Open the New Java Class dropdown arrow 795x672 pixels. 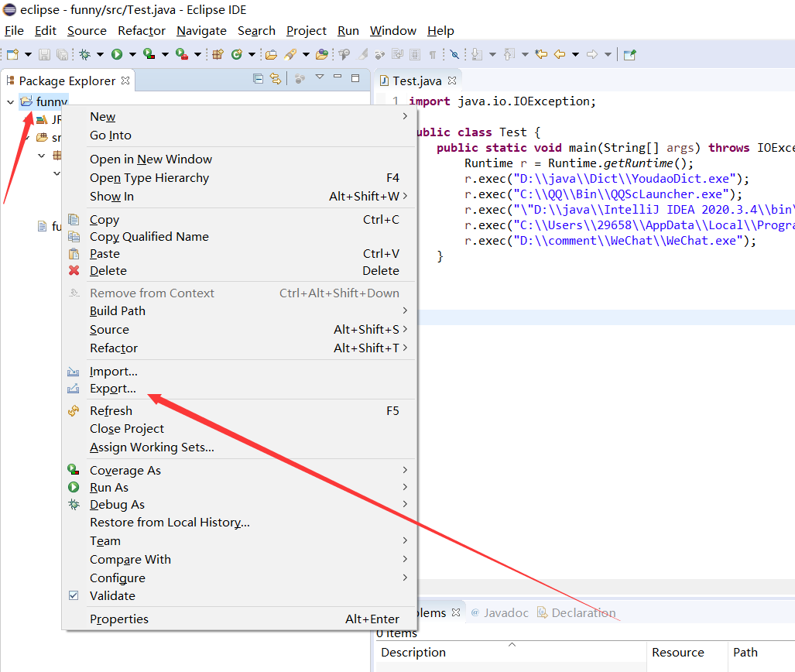point(252,54)
